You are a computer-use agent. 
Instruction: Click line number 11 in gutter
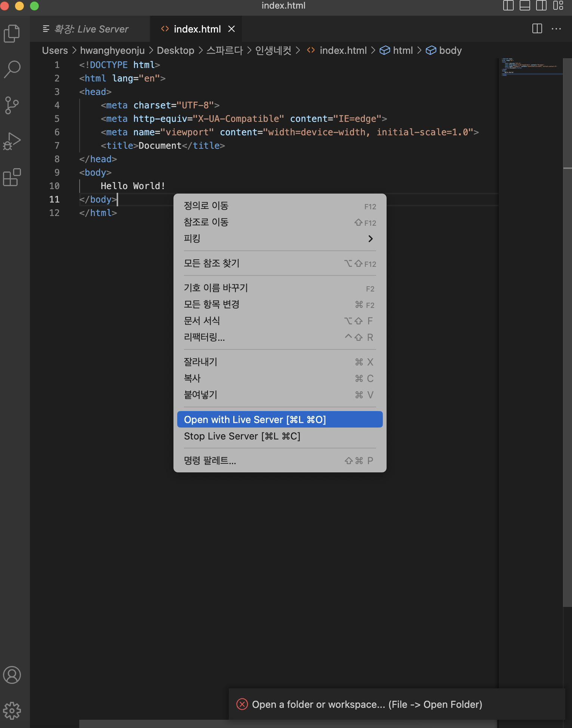(55, 200)
